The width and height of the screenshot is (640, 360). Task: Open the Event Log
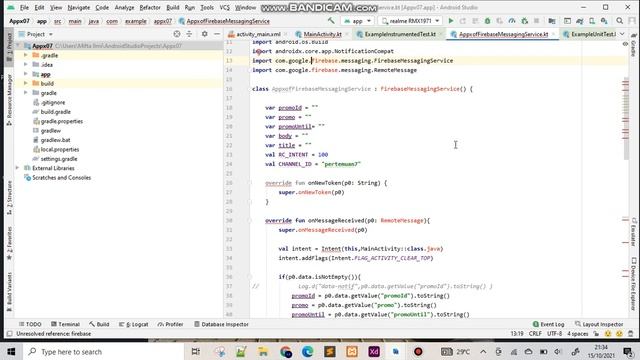tap(549, 324)
